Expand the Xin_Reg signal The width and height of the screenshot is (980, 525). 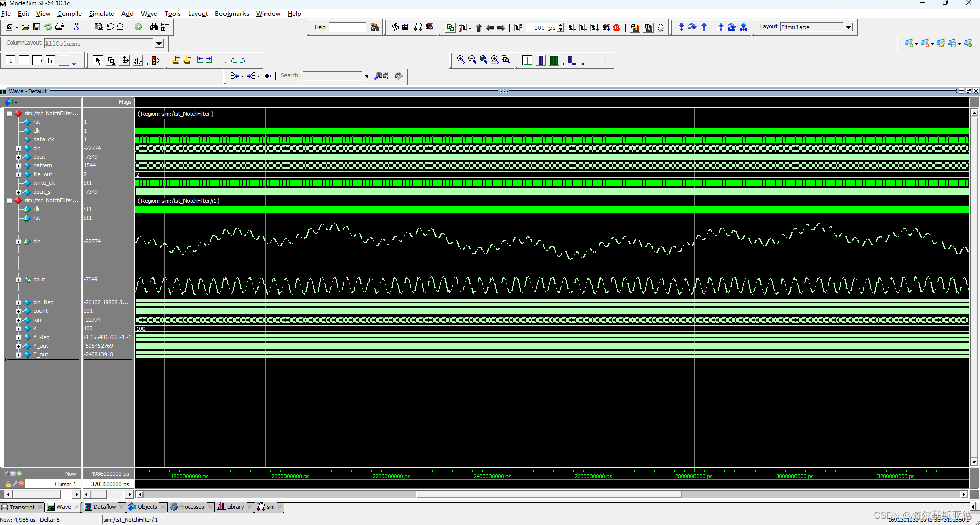coord(18,303)
